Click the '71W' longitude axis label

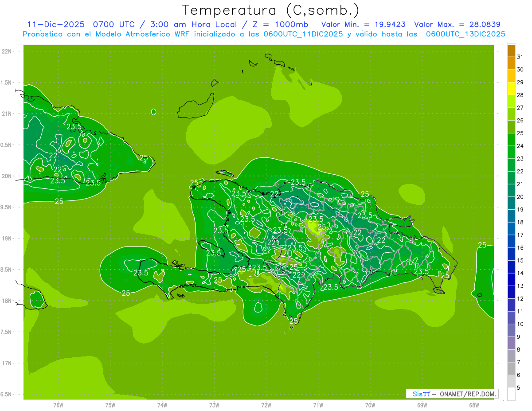pos(318,405)
